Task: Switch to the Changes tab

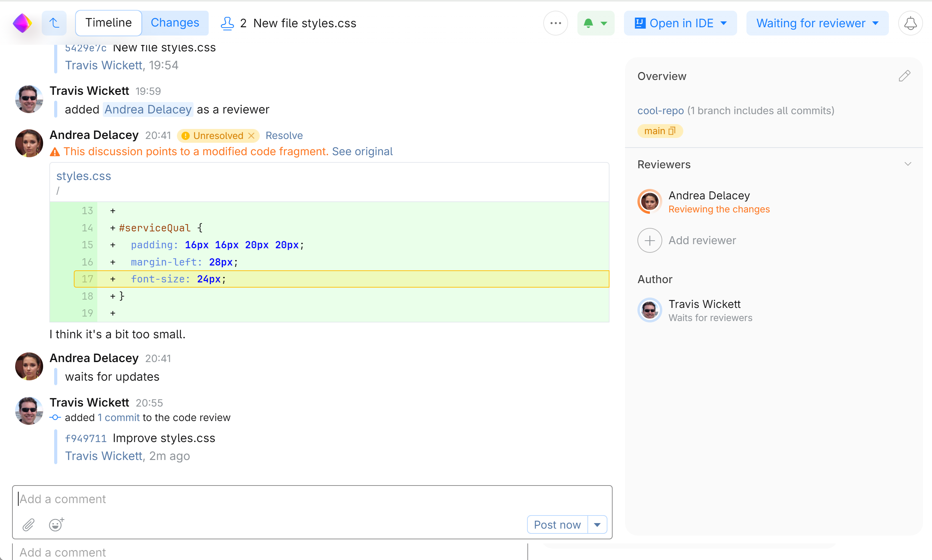Action: (175, 23)
